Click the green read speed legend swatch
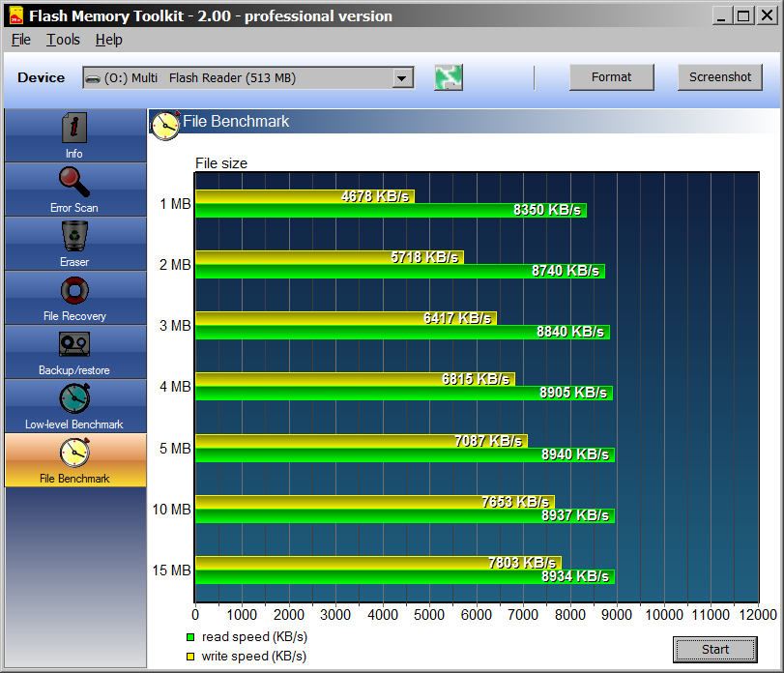Image resolution: width=784 pixels, height=673 pixels. (190, 637)
